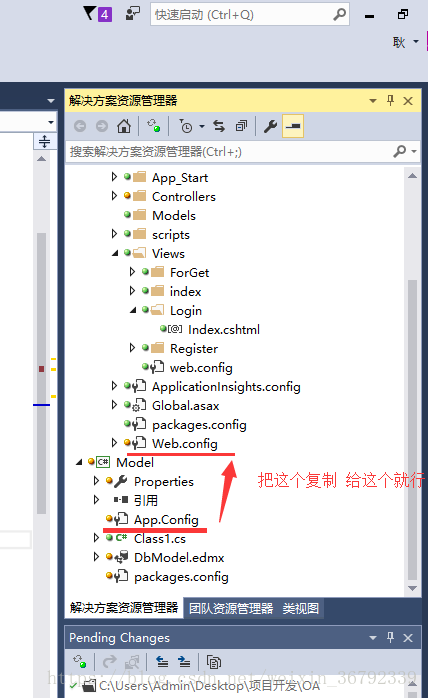
Task: Click the Home icon in Solution Explorer
Action: click(124, 126)
